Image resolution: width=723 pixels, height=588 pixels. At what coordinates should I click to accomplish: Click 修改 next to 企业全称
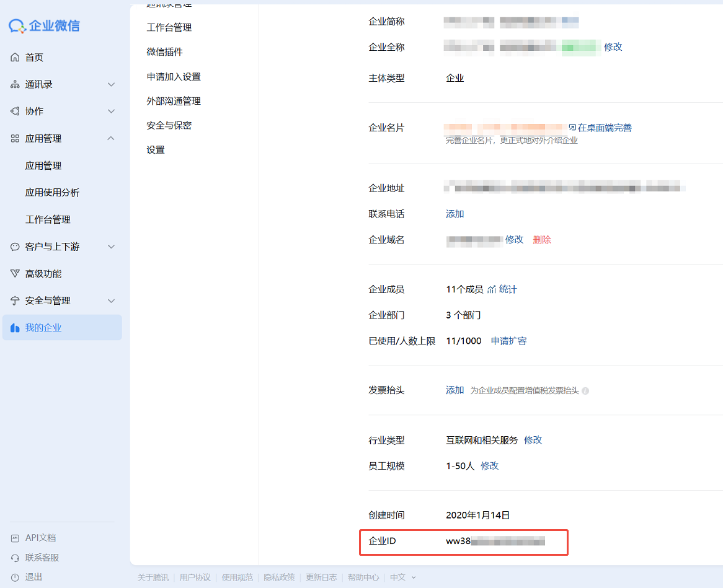pos(612,46)
